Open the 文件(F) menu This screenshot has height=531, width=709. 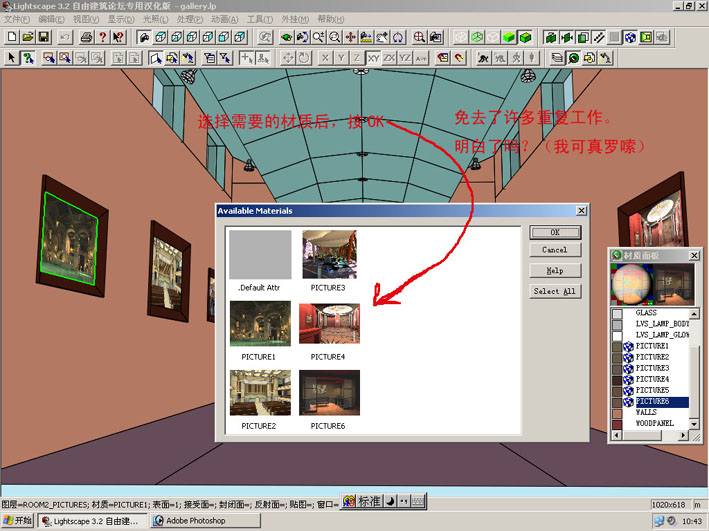tap(17, 19)
